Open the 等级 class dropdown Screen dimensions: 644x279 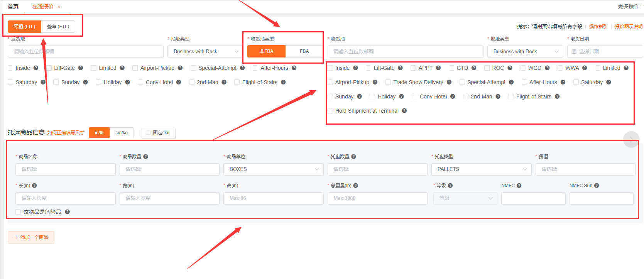point(465,198)
